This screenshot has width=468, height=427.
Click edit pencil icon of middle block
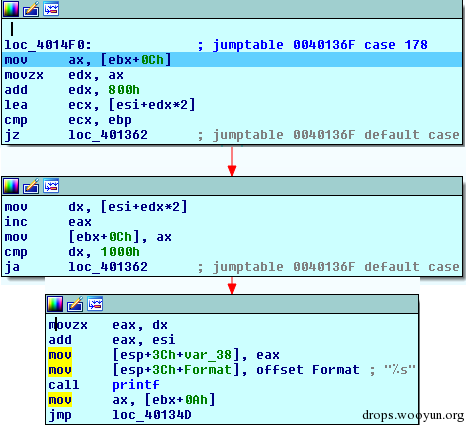coord(31,186)
